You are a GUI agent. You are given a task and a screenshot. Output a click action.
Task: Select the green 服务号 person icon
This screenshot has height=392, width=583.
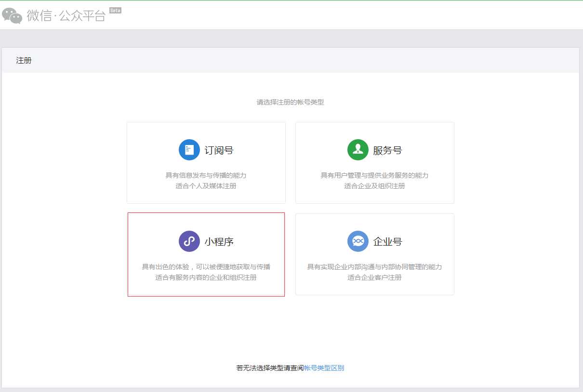pos(358,150)
